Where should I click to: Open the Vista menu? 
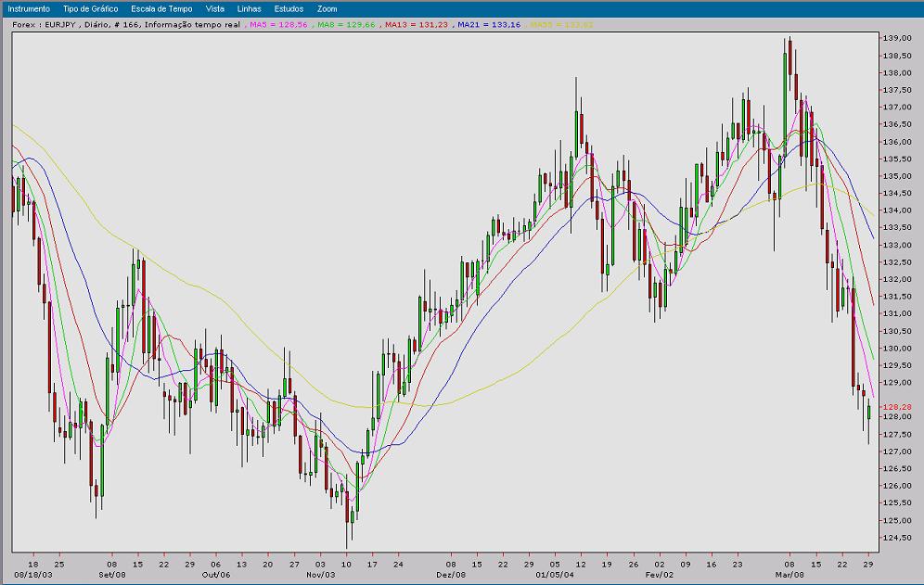click(x=213, y=7)
